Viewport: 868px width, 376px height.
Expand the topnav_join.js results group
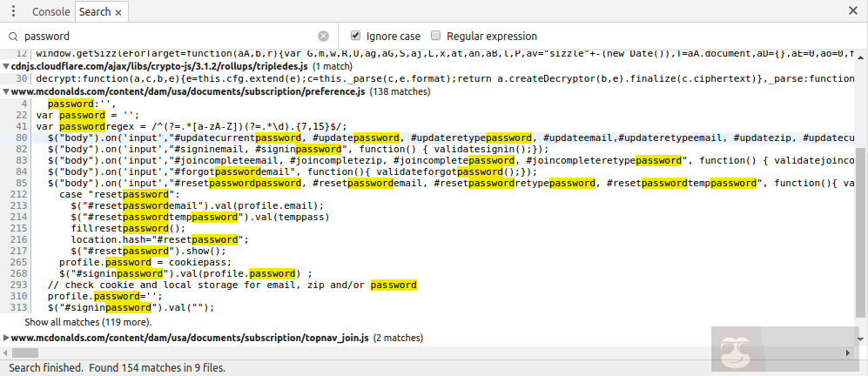pyautogui.click(x=6, y=337)
